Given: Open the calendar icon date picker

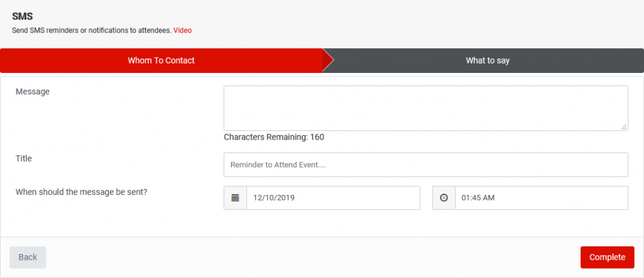Looking at the screenshot, I should coord(235,198).
